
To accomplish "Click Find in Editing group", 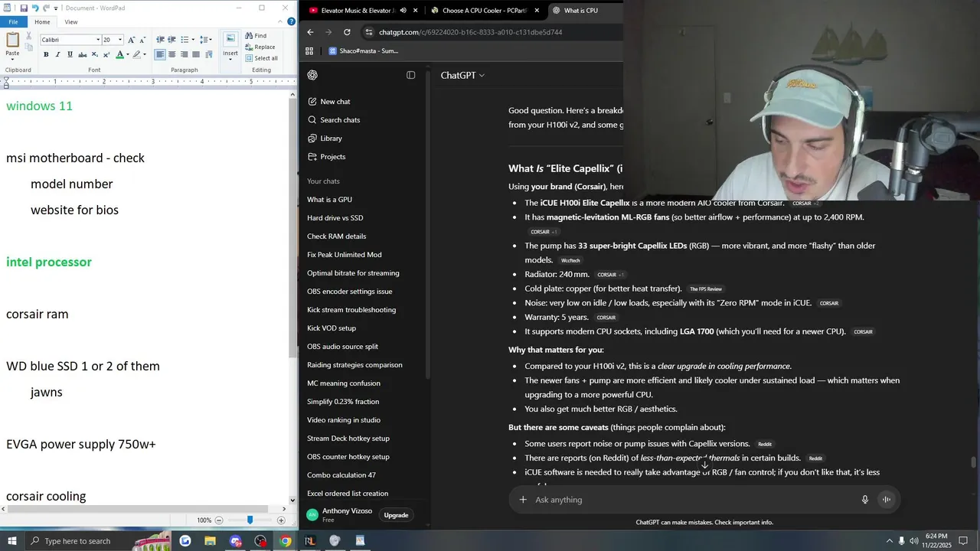I will 256,36.
